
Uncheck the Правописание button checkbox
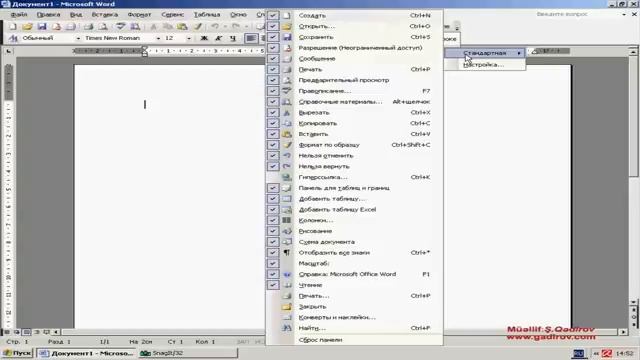pos(273,91)
